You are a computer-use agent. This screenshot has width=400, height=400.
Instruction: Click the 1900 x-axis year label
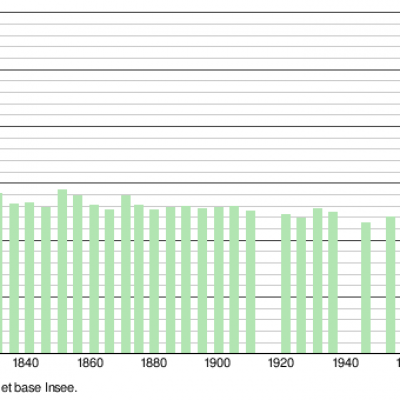(217, 363)
